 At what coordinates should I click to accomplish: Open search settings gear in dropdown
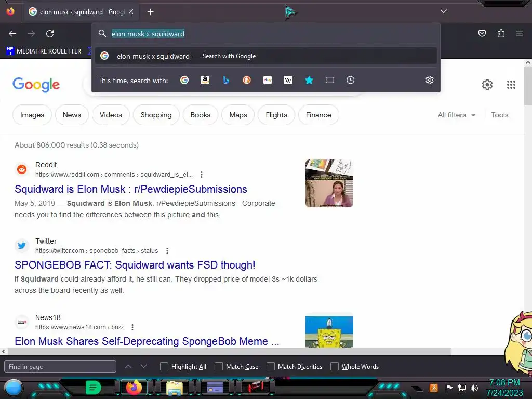click(x=430, y=80)
